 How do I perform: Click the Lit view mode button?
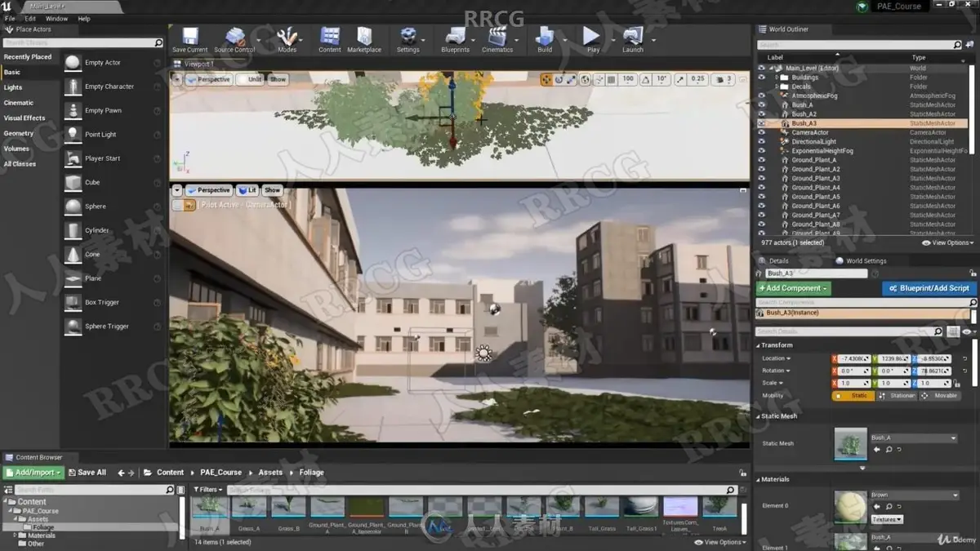(247, 189)
